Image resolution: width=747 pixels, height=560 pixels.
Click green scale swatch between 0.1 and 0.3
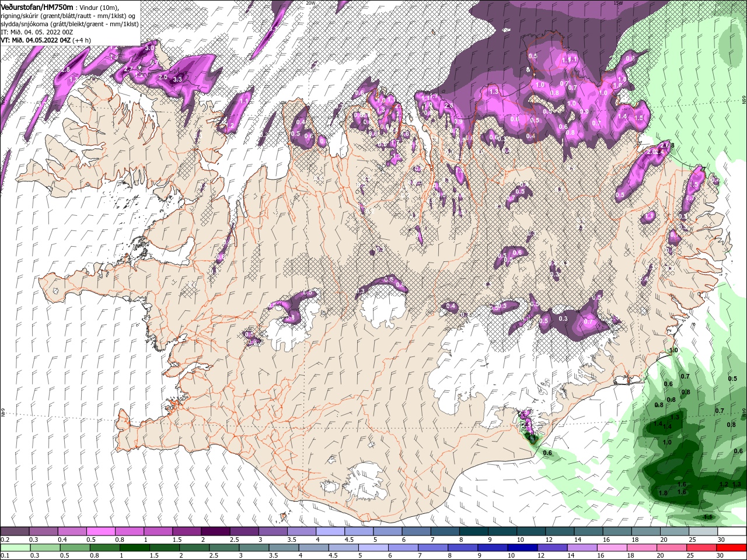pos(16,548)
